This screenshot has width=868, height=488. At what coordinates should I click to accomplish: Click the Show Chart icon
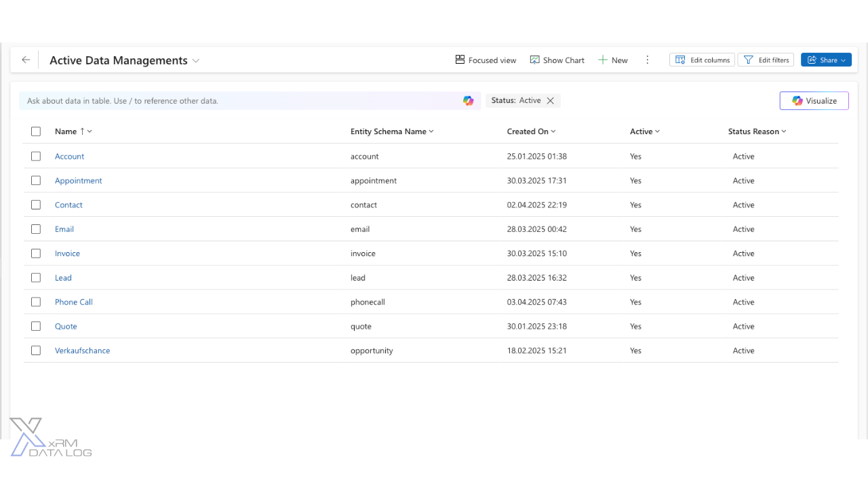[x=535, y=60]
